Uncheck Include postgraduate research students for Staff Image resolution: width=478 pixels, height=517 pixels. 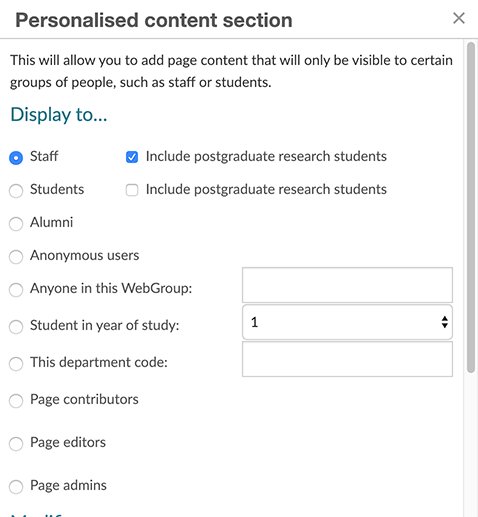[x=132, y=157]
